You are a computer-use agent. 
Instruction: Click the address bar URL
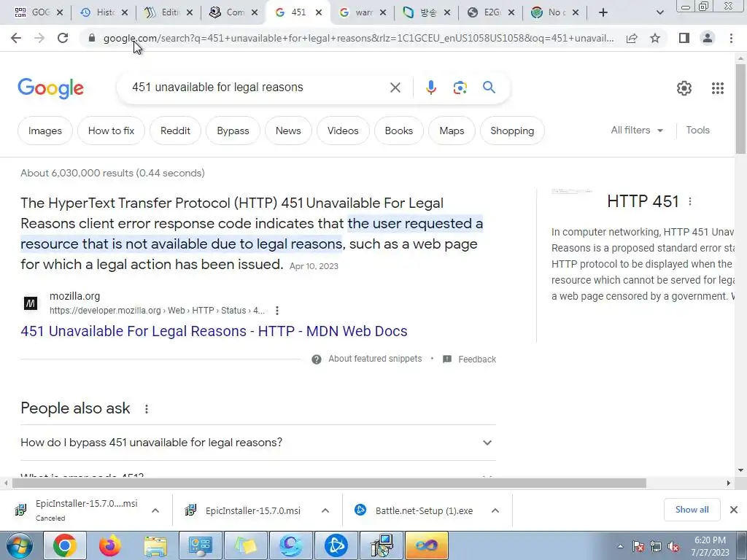coord(358,38)
